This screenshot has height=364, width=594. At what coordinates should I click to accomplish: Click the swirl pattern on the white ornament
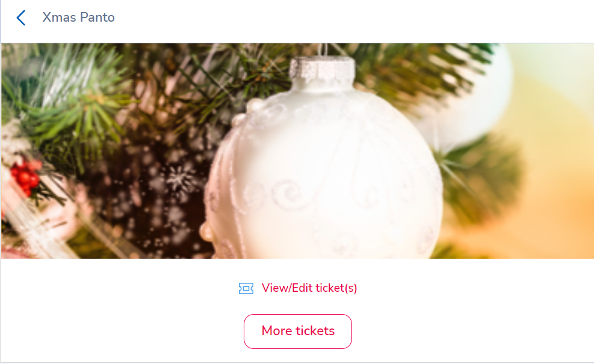(x=290, y=194)
